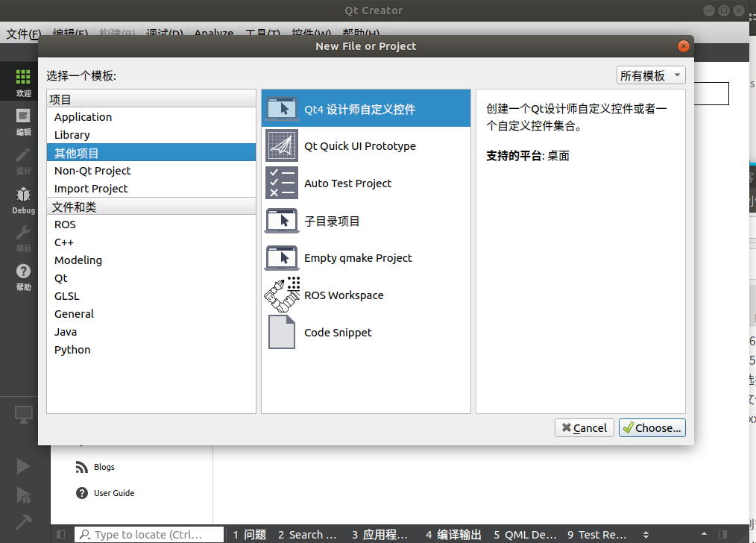Select the ROS Workspace robot icon

(x=282, y=295)
